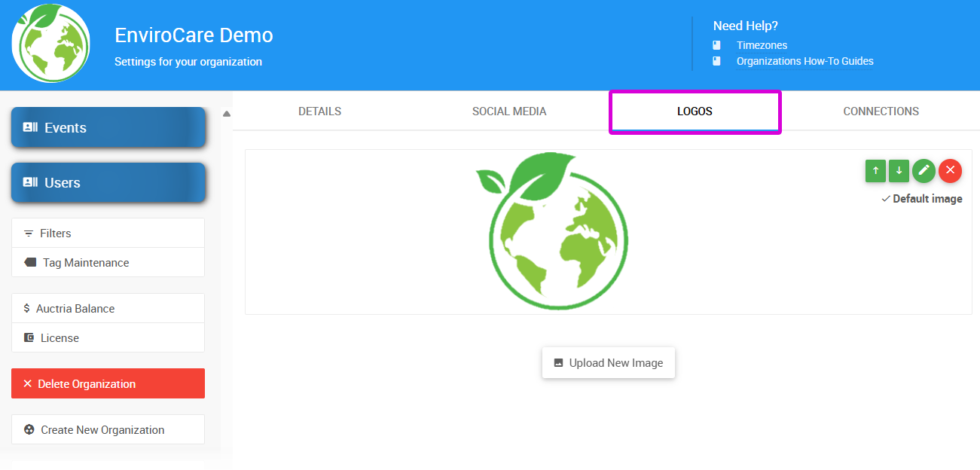
Task: Open the Timezones help link
Action: (761, 45)
